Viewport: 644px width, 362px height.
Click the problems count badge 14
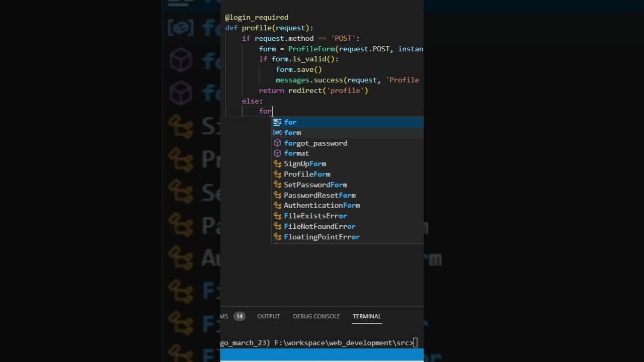point(239,316)
